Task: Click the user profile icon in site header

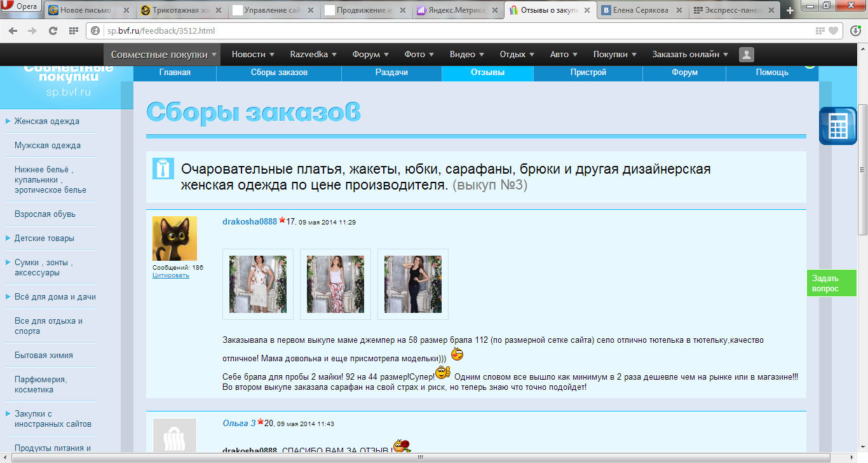Action: point(746,55)
